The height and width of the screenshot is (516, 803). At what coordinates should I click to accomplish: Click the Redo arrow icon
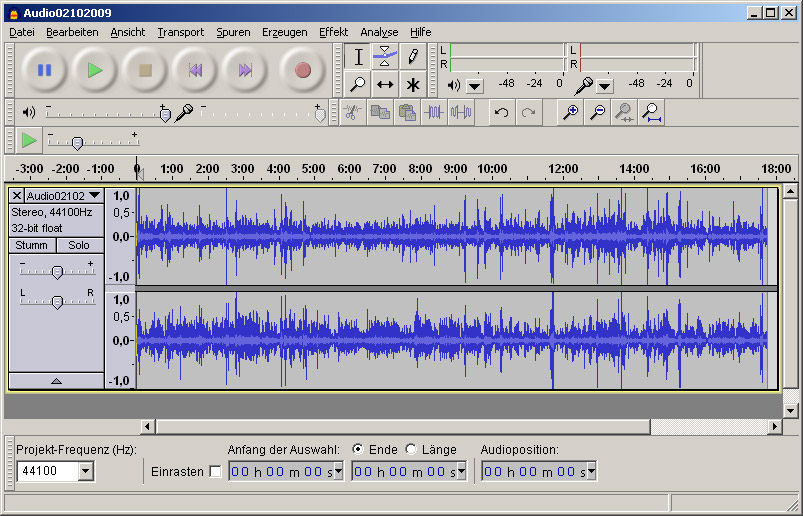click(x=529, y=112)
